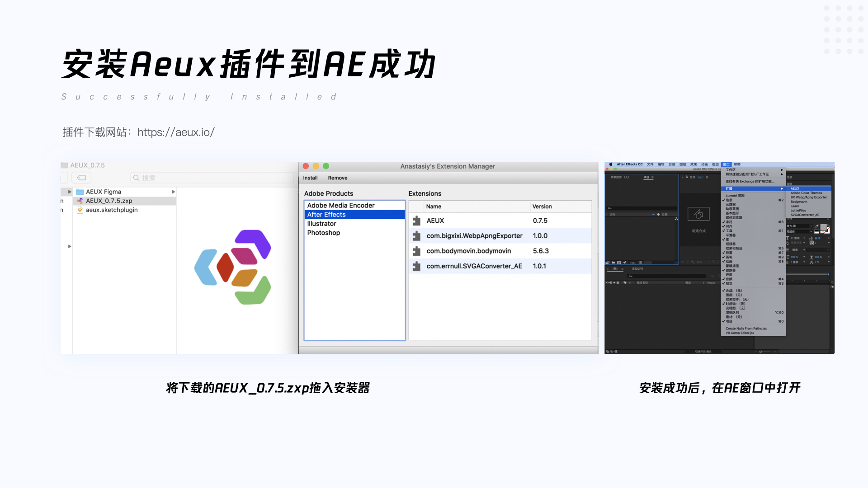Click the new composition icon in After Effects
Viewport: 868px width, 488px height.
(x=698, y=214)
